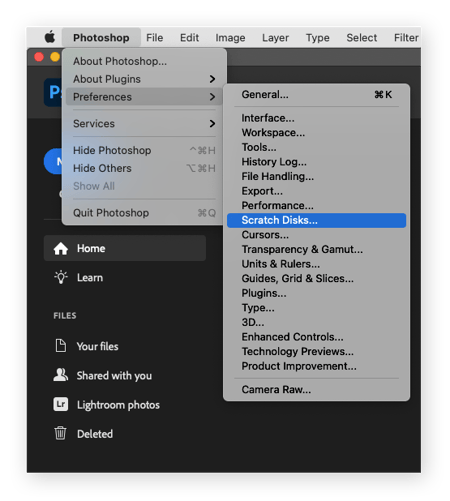Viewport: 450px width, 501px height.
Task: Open Cursors... preferences
Action: coord(316,235)
